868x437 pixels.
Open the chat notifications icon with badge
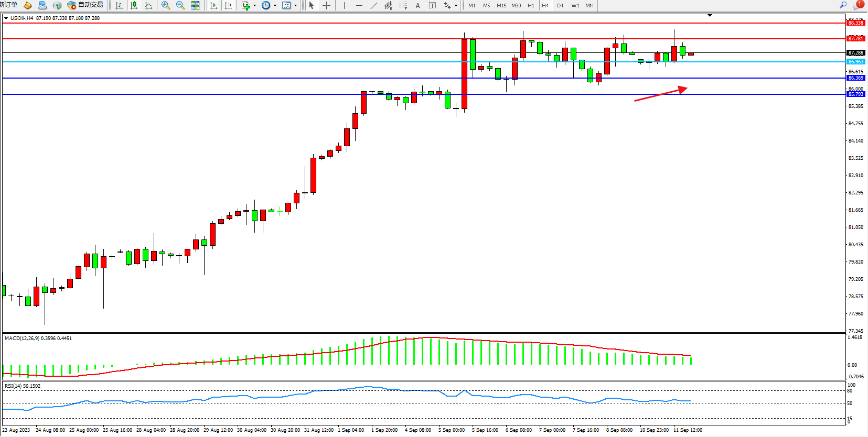tap(858, 5)
